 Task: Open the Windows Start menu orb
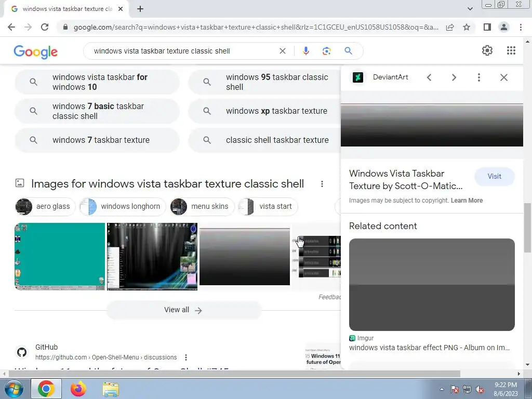[x=14, y=389]
